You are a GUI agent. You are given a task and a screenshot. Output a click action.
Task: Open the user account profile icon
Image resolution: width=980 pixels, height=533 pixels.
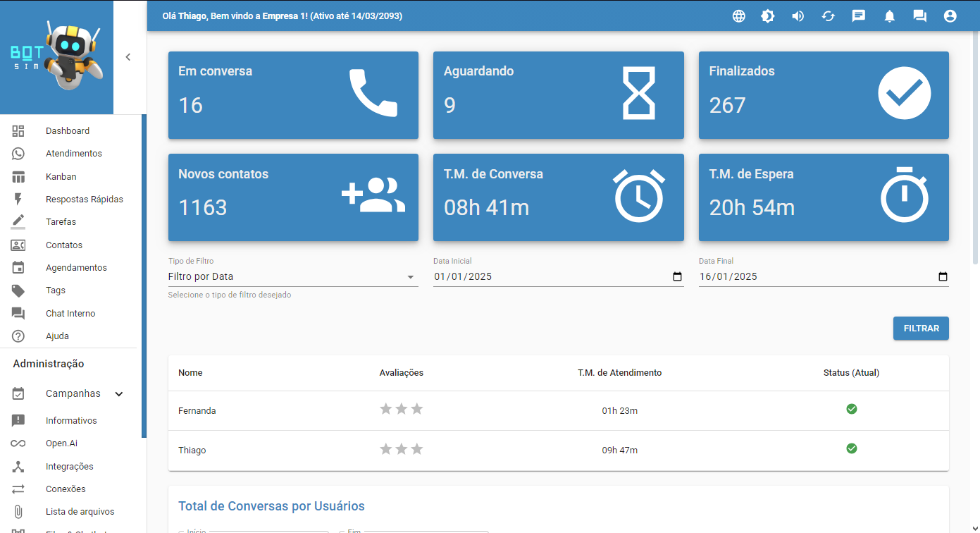(x=950, y=16)
